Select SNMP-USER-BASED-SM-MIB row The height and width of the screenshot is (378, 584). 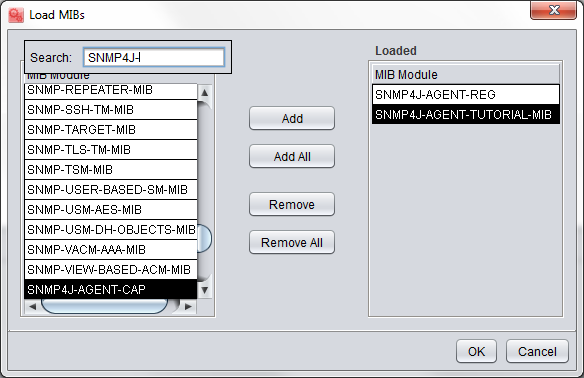point(111,190)
